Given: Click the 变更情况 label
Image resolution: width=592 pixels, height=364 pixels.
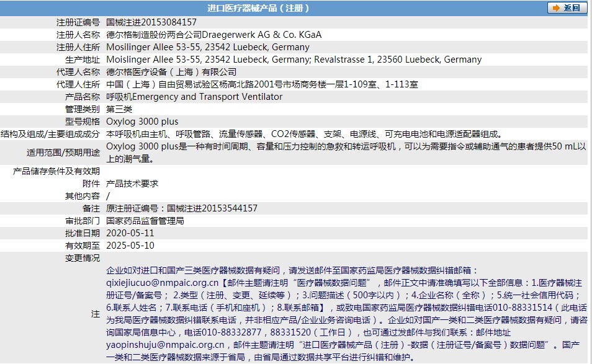Looking at the screenshot, I should click(x=83, y=258).
